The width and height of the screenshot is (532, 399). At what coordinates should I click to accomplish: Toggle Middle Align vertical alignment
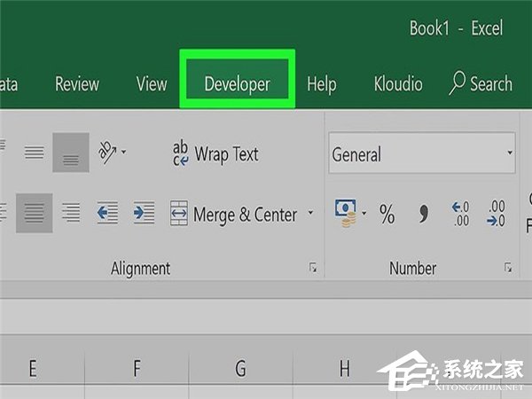pyautogui.click(x=34, y=153)
